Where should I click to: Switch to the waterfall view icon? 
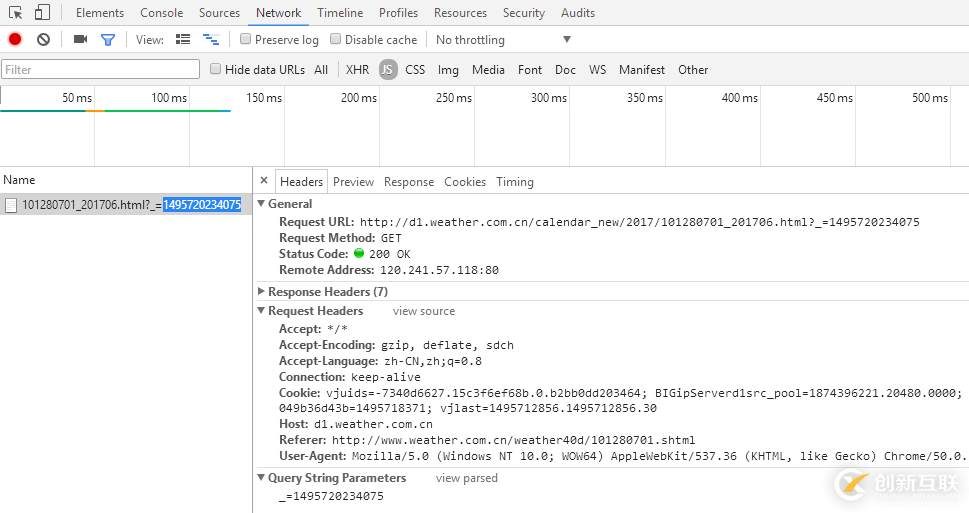pos(211,40)
